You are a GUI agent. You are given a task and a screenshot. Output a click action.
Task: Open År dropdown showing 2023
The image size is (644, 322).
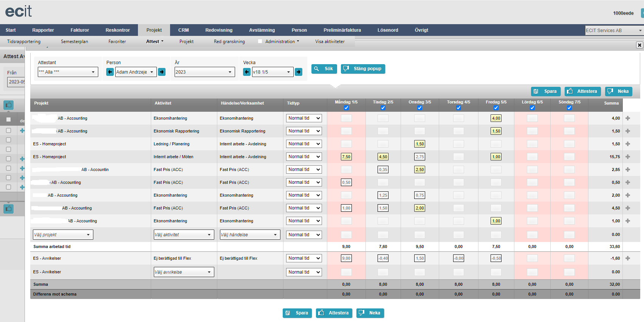pyautogui.click(x=205, y=72)
